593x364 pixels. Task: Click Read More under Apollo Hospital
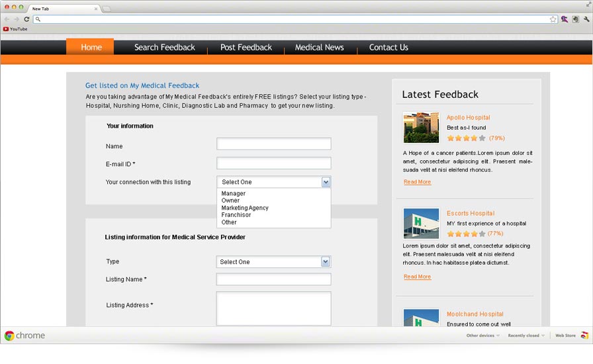(417, 182)
